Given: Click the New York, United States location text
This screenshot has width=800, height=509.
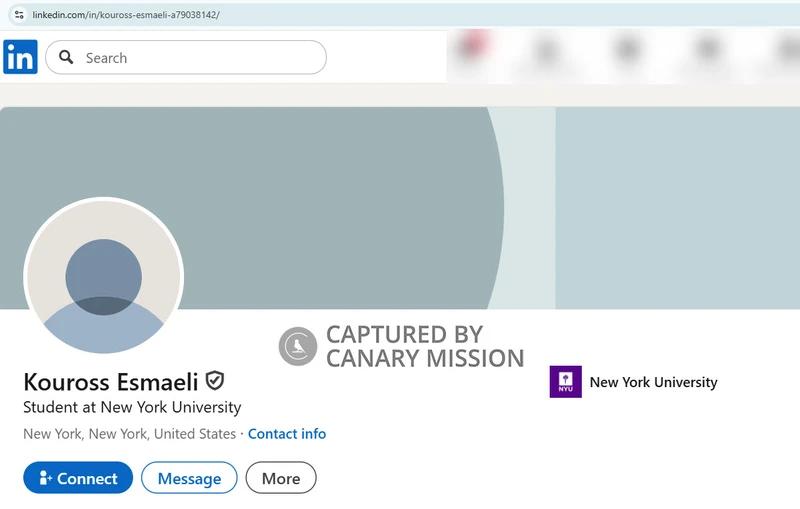Looking at the screenshot, I should pos(129,434).
